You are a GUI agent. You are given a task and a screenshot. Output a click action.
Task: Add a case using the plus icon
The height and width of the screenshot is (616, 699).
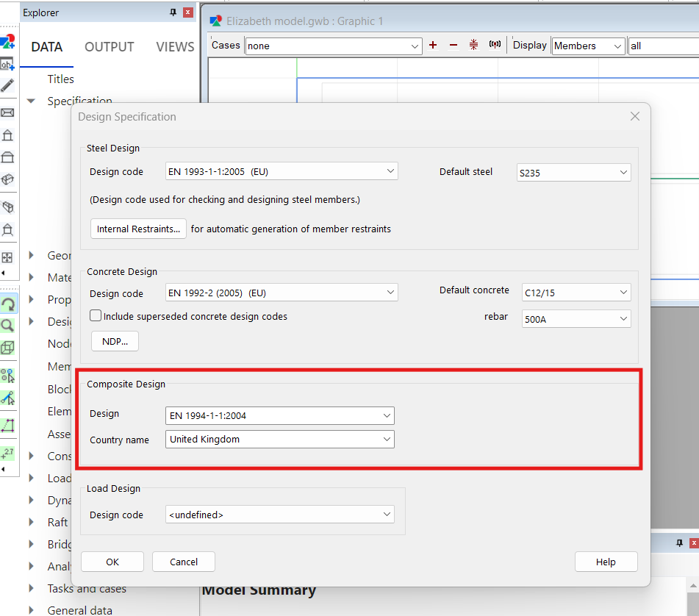[432, 45]
